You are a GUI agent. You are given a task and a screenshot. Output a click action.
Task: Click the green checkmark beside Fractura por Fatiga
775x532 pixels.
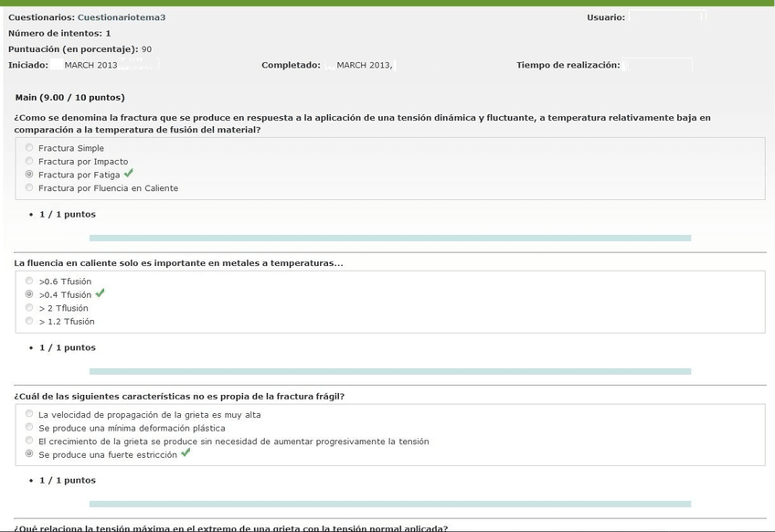[129, 173]
